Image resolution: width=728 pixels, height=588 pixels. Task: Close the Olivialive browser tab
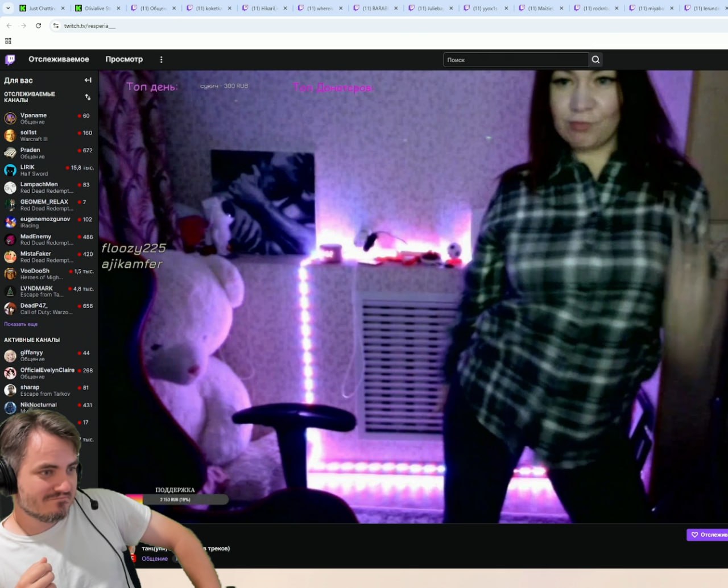pos(118,8)
